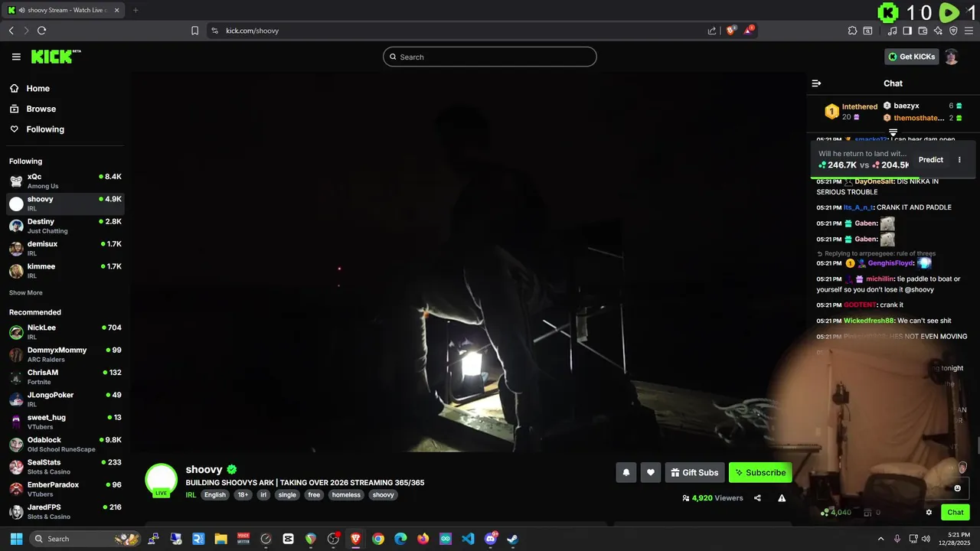Open NickLee recommended channel
This screenshot has height=551, width=980.
65,331
